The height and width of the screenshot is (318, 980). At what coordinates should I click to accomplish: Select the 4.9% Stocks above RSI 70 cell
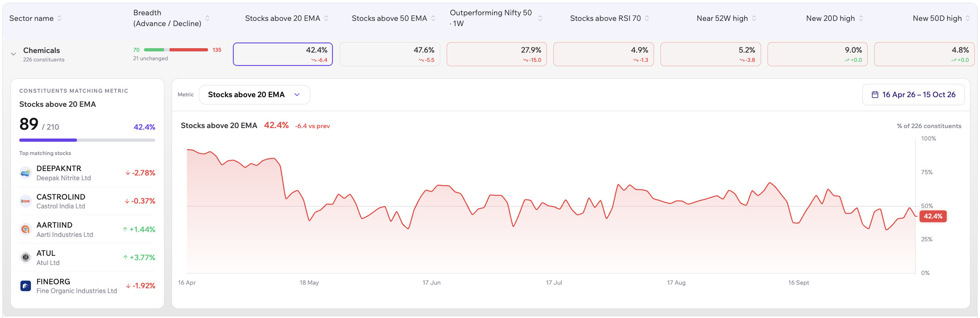click(603, 54)
